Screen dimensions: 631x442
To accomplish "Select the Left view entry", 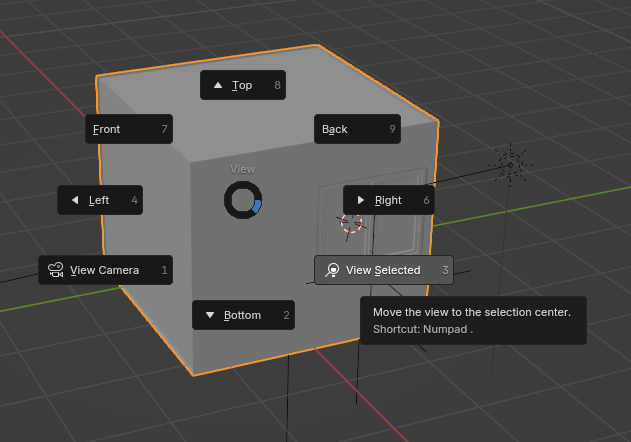I will (x=100, y=200).
